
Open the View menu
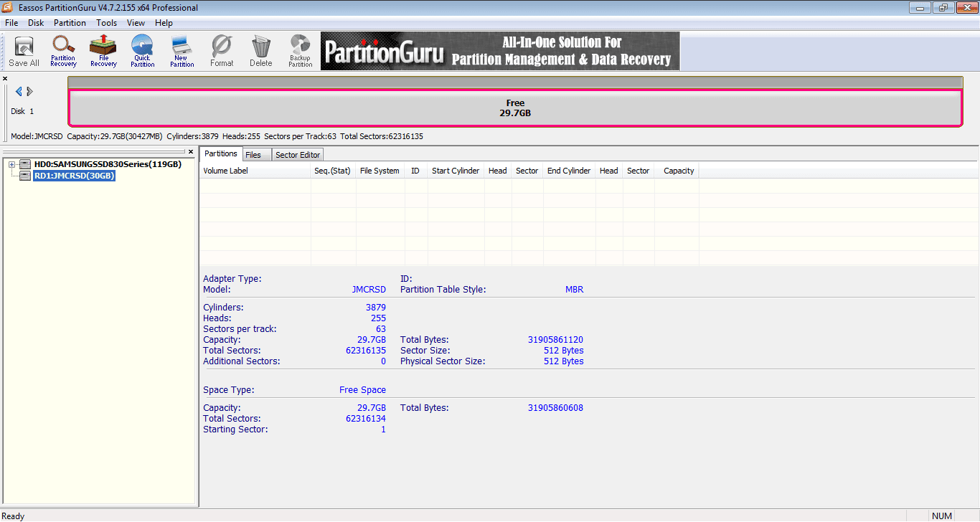pyautogui.click(x=136, y=23)
